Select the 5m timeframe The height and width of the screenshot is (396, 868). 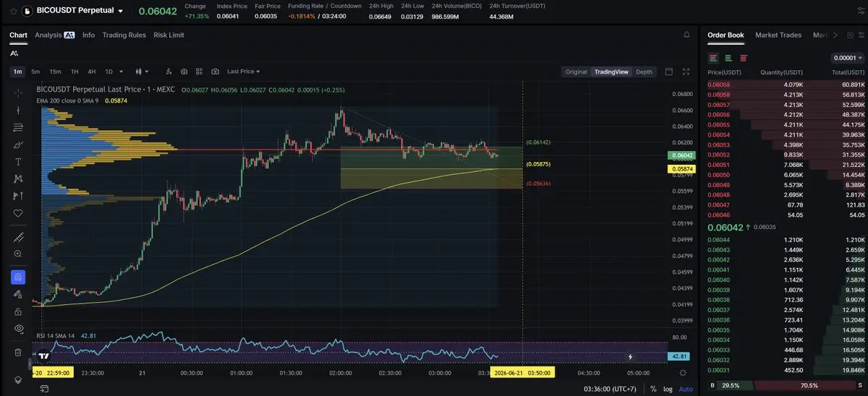click(x=36, y=72)
